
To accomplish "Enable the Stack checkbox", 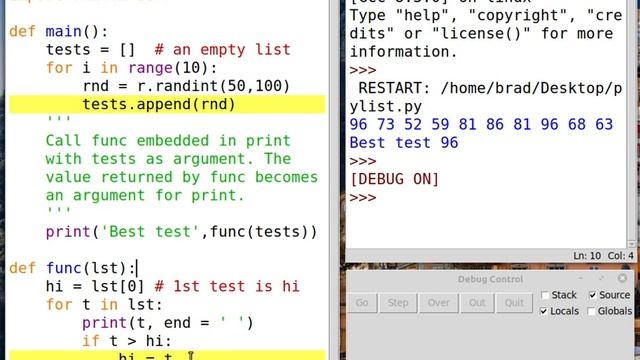I will [x=544, y=295].
